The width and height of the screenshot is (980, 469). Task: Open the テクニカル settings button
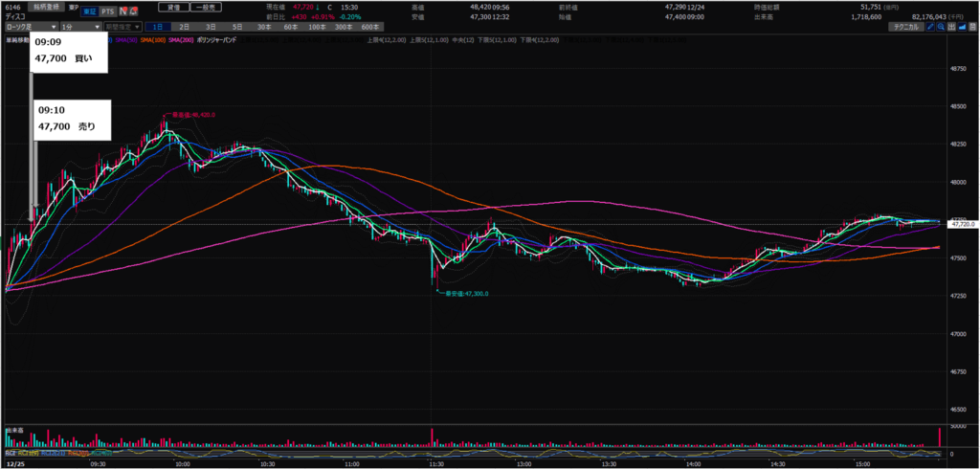(x=902, y=28)
